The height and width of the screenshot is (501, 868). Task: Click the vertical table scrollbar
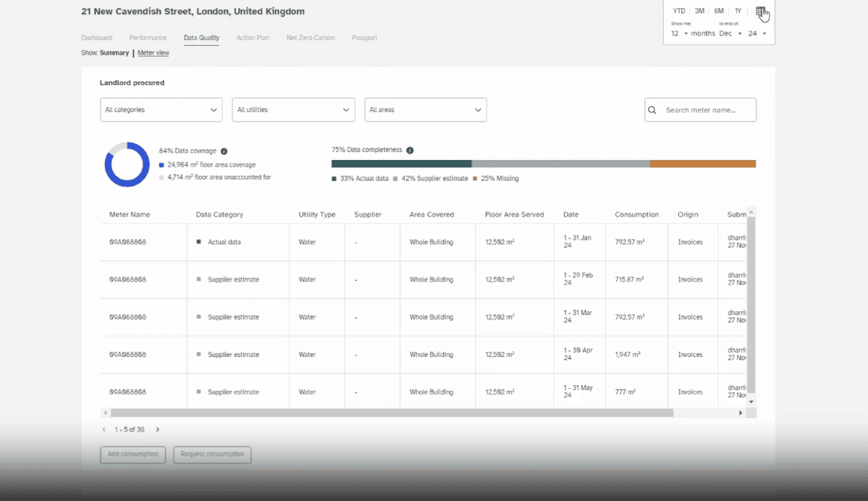(751, 305)
